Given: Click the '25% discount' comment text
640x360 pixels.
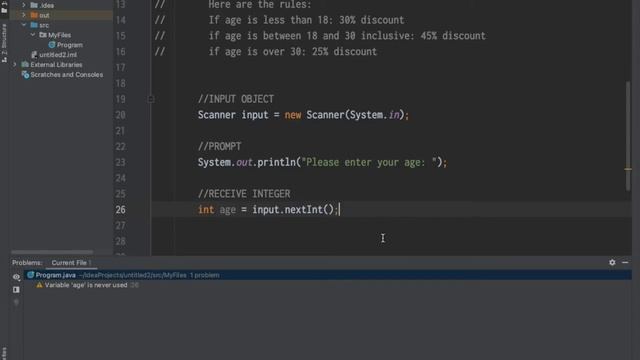Looking at the screenshot, I should click(344, 52).
